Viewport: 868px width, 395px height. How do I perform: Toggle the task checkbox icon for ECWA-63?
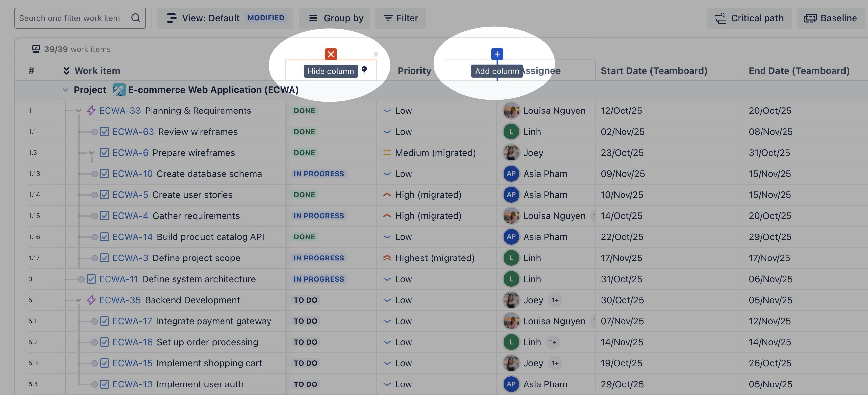105,132
